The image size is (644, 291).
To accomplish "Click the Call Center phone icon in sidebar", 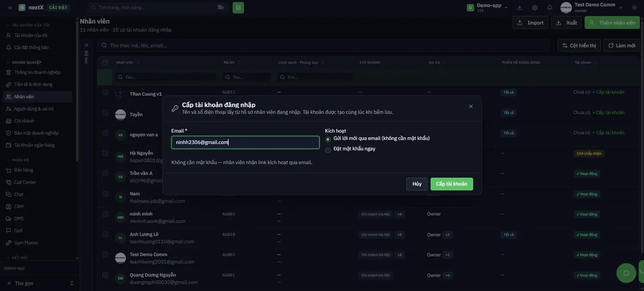I will pyautogui.click(x=9, y=182).
